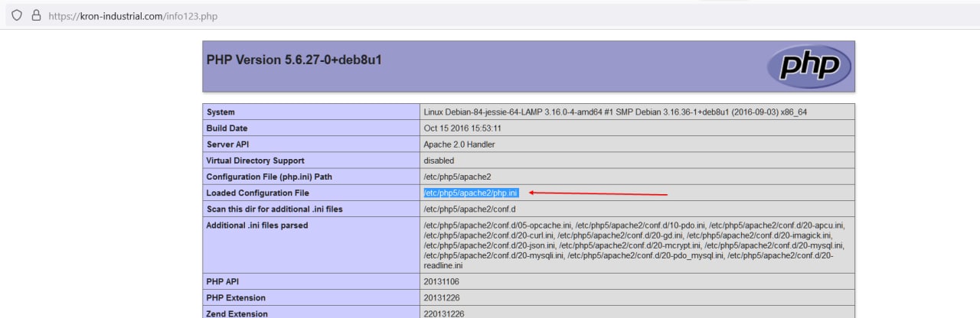Click the PHP logo image
The image size is (980, 318).
(x=808, y=67)
